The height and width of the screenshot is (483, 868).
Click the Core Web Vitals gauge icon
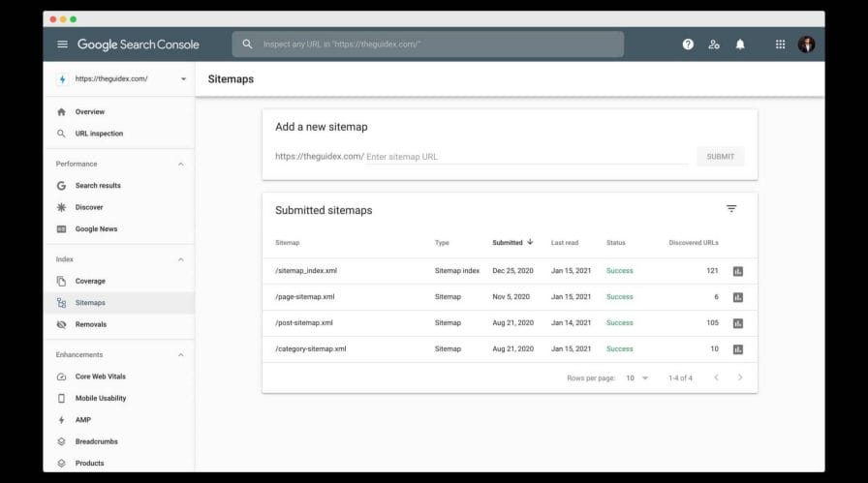61,377
